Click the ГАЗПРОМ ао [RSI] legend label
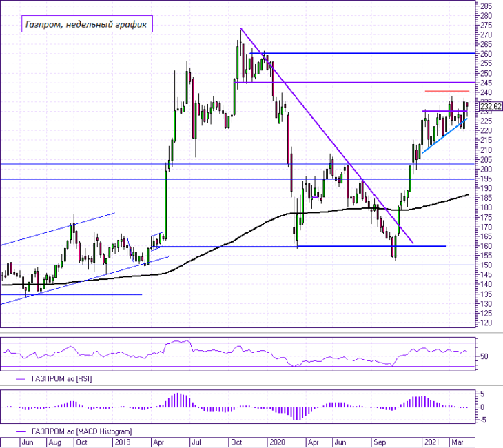Image resolution: width=503 pixels, height=448 pixels. pyautogui.click(x=61, y=379)
